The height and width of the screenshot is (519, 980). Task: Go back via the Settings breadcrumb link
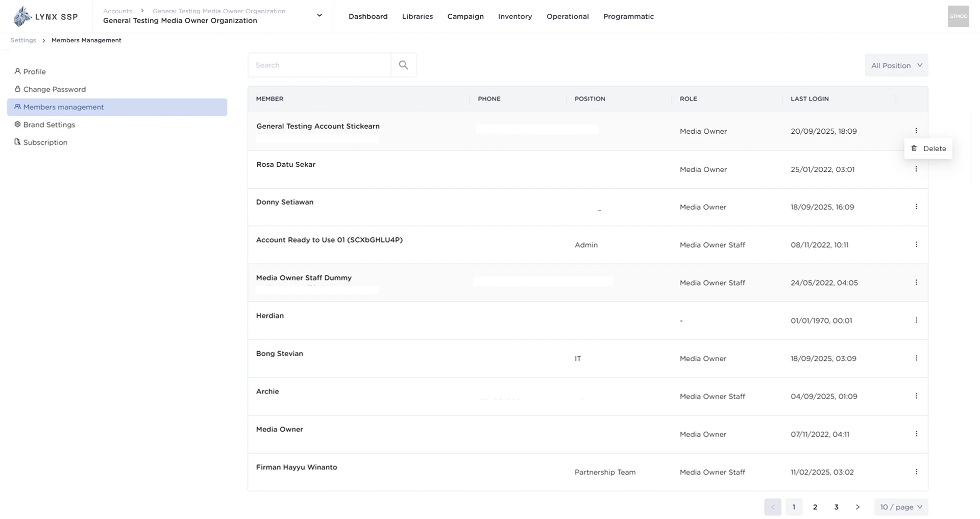pos(23,40)
